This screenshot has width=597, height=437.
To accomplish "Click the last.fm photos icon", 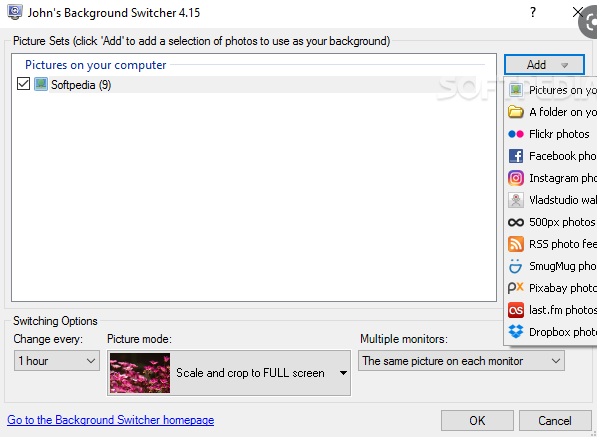I will click(516, 310).
